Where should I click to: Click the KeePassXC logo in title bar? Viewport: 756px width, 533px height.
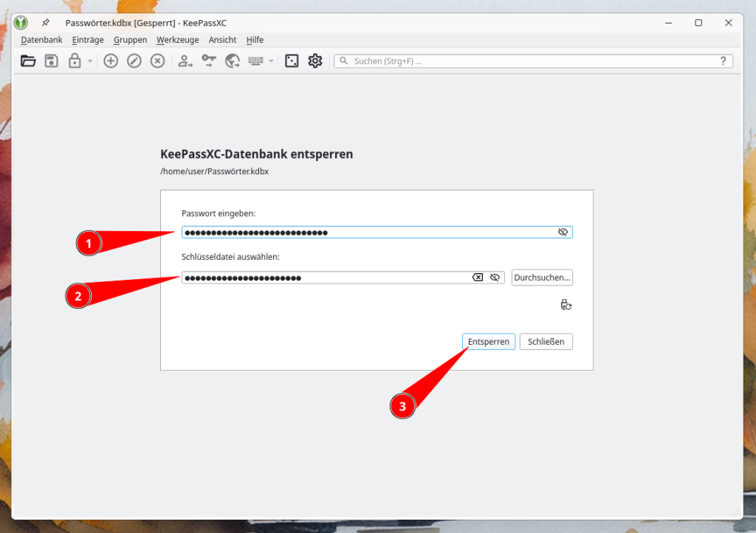[21, 23]
